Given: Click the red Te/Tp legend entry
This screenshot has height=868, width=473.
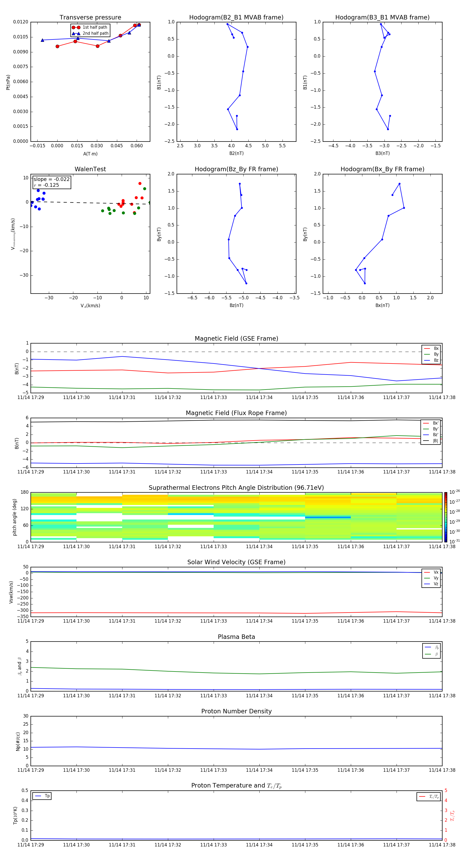Looking at the screenshot, I should pos(429,796).
